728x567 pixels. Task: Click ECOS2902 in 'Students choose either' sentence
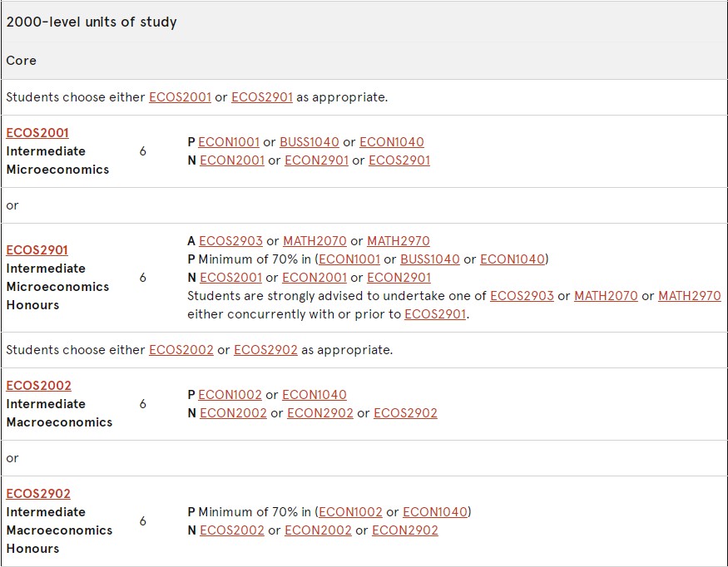coord(265,350)
